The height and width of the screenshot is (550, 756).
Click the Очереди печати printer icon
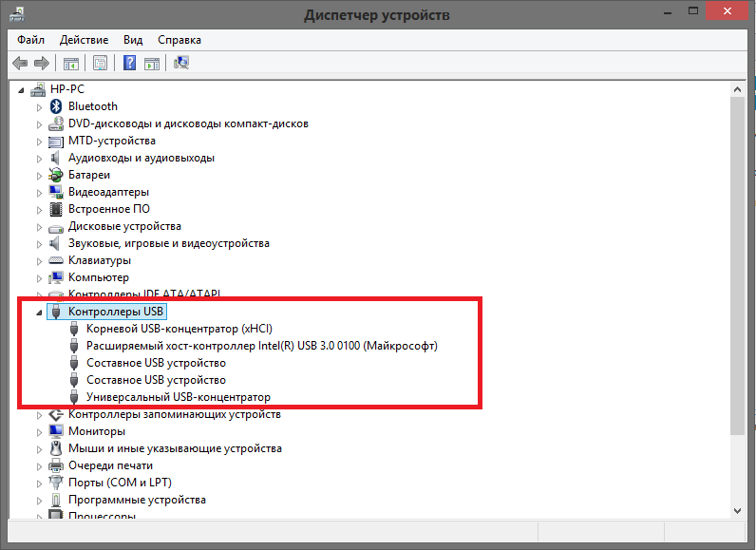pyautogui.click(x=56, y=465)
